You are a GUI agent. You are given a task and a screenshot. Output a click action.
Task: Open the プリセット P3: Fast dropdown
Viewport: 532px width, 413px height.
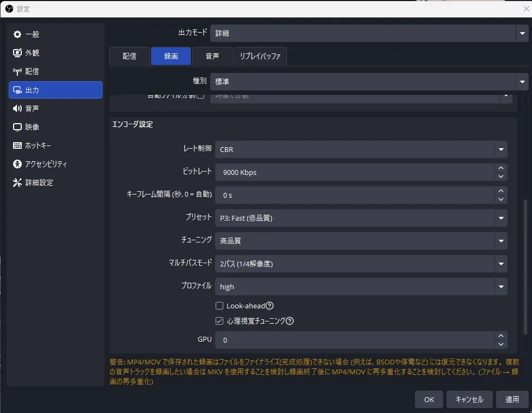click(x=361, y=218)
